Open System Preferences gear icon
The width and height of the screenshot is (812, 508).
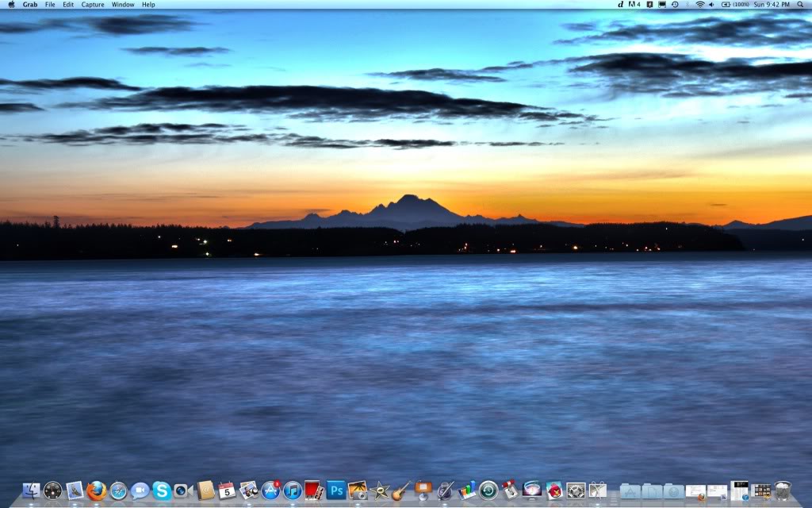(576, 490)
